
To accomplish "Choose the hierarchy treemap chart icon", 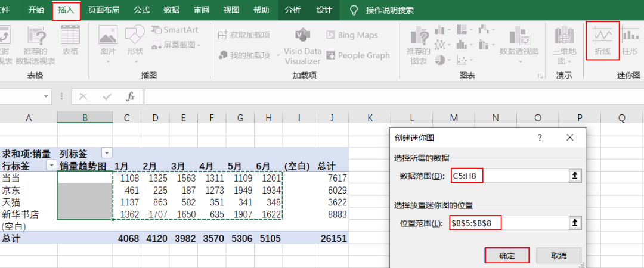I will (x=462, y=30).
